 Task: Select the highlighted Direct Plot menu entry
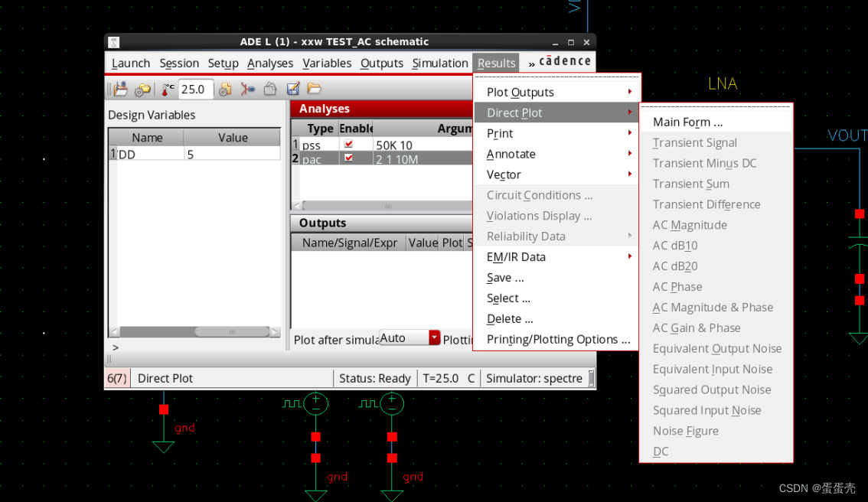coord(556,113)
